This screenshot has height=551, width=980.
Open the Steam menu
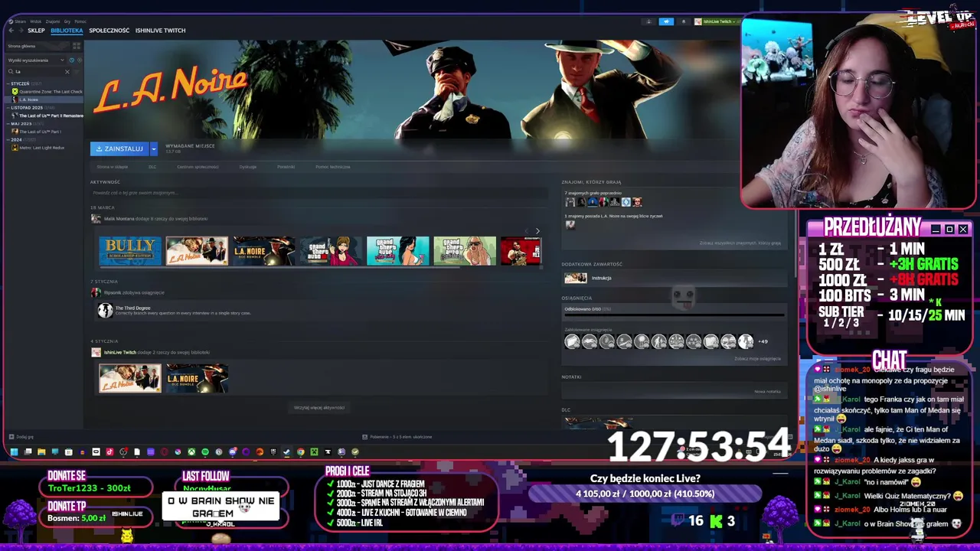[x=20, y=21]
